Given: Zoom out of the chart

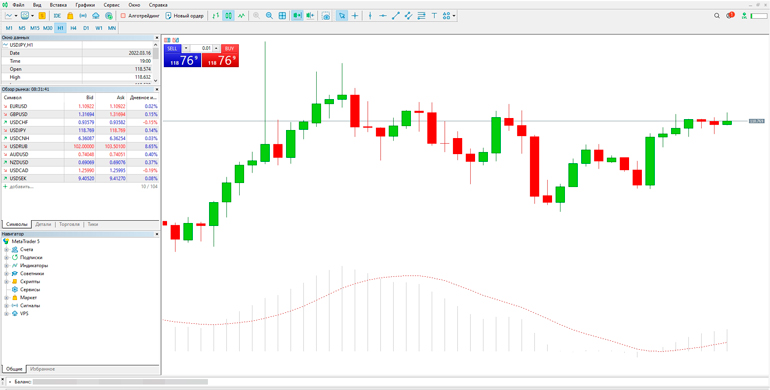Looking at the screenshot, I should click(269, 16).
